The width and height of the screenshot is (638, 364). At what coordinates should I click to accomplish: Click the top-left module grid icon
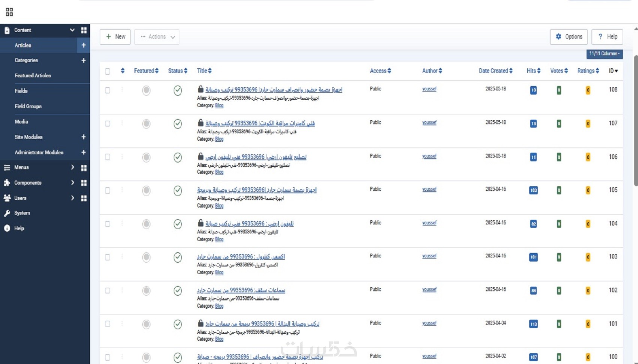coord(9,12)
